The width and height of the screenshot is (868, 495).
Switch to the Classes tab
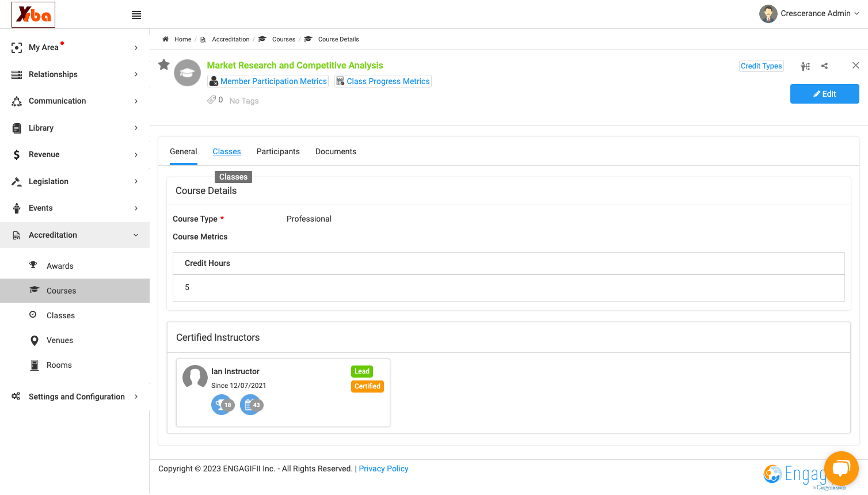click(x=227, y=151)
